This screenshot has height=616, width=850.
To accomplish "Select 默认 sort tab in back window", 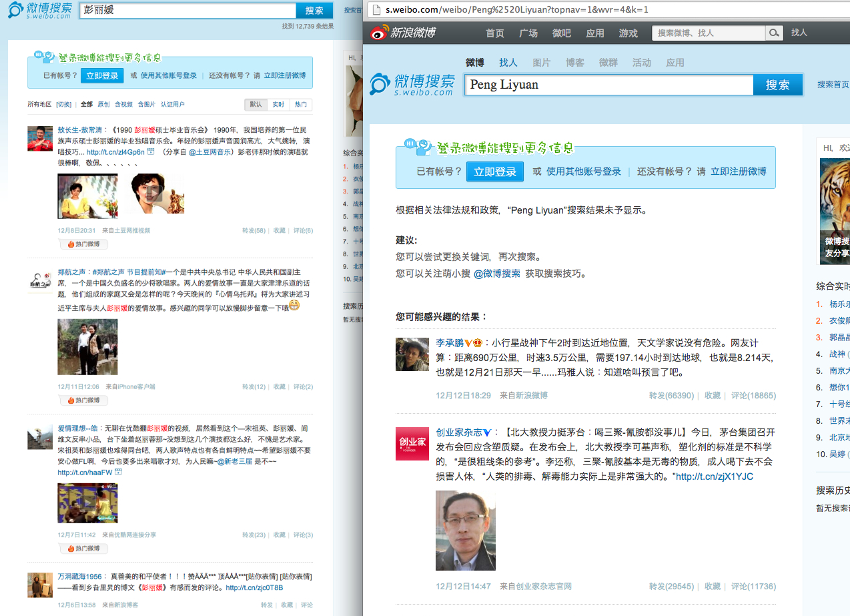I will coord(256,105).
